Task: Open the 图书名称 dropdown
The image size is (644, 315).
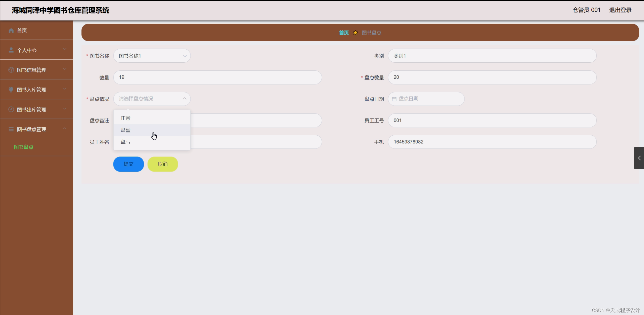Action: tap(152, 56)
